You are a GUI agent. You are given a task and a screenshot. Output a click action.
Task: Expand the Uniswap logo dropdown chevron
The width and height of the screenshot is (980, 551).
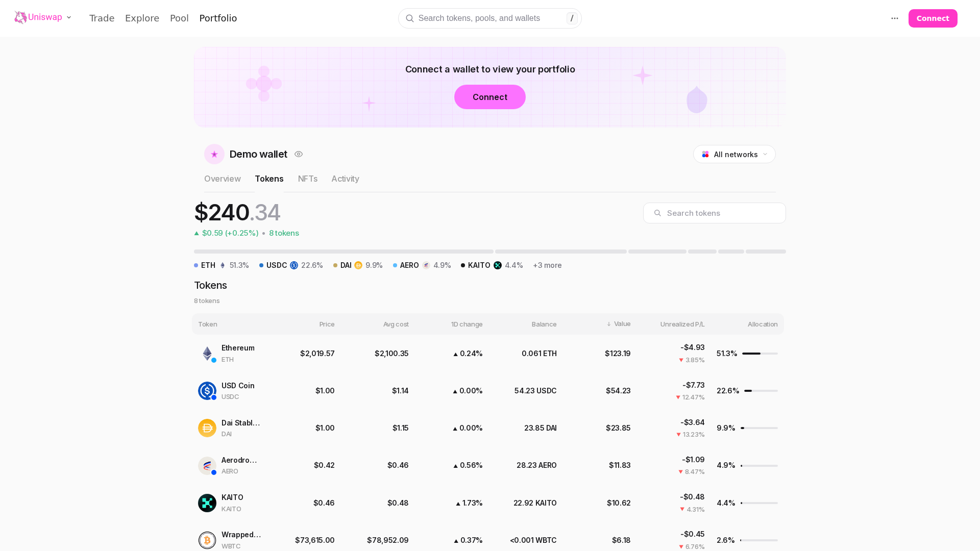pyautogui.click(x=69, y=17)
